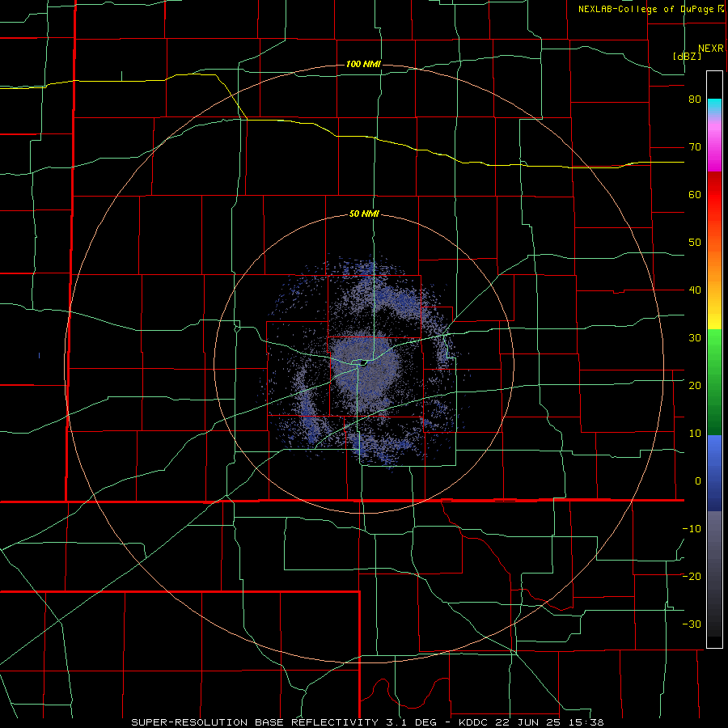Click the green segment of the color bar
Viewport: 728px width, 728px height.
(x=714, y=382)
